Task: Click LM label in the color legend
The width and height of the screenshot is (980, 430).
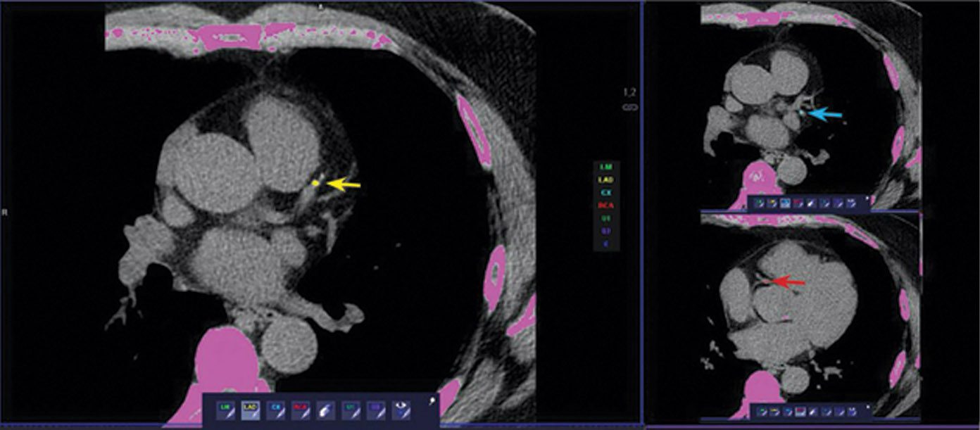Action: pyautogui.click(x=605, y=167)
